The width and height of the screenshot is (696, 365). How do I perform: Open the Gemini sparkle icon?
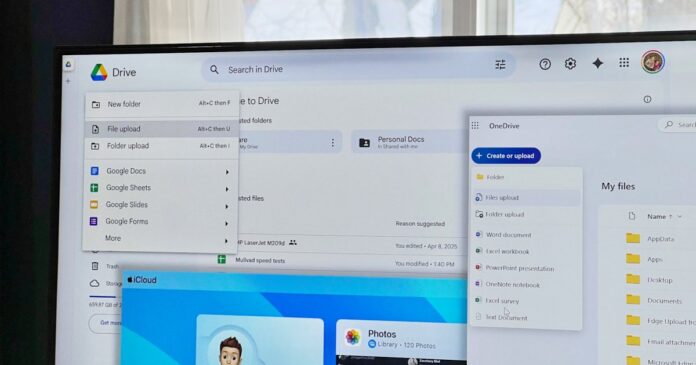[x=597, y=63]
